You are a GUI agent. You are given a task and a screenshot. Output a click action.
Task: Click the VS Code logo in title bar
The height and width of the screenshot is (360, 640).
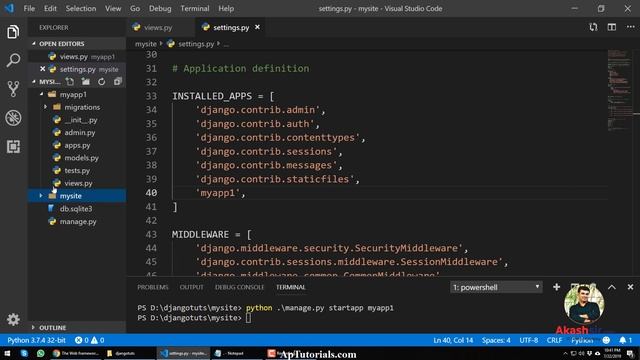click(x=9, y=8)
